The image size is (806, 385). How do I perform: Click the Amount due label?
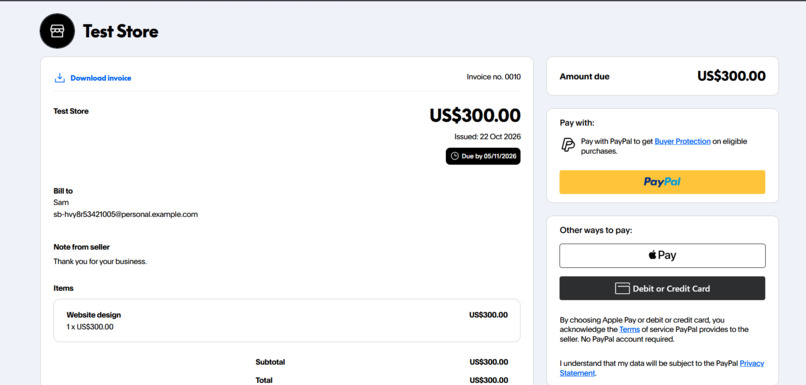pos(584,77)
